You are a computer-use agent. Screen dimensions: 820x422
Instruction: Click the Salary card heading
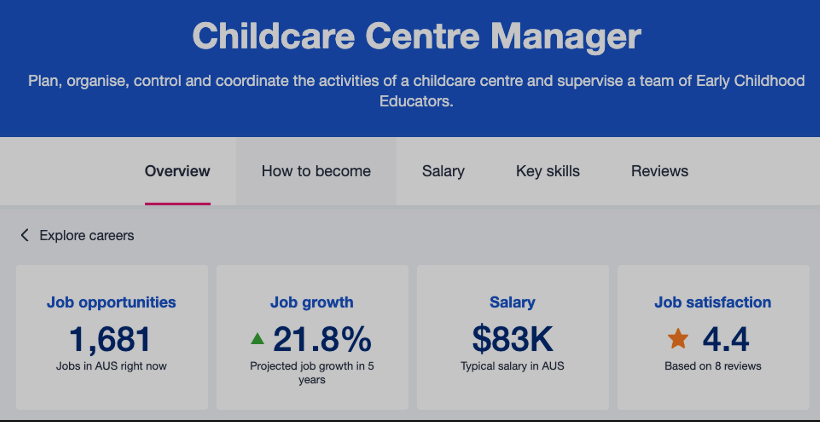point(512,302)
